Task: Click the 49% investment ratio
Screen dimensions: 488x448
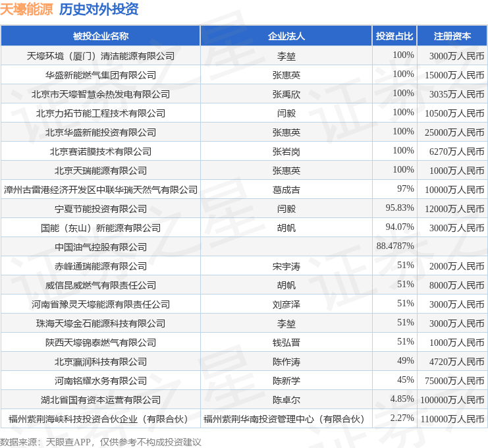Action: click(406, 360)
